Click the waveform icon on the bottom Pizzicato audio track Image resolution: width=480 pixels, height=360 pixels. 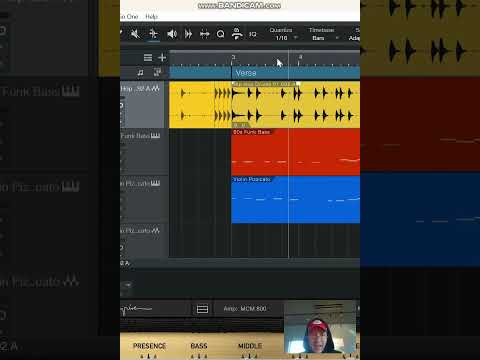pyautogui.click(x=156, y=230)
